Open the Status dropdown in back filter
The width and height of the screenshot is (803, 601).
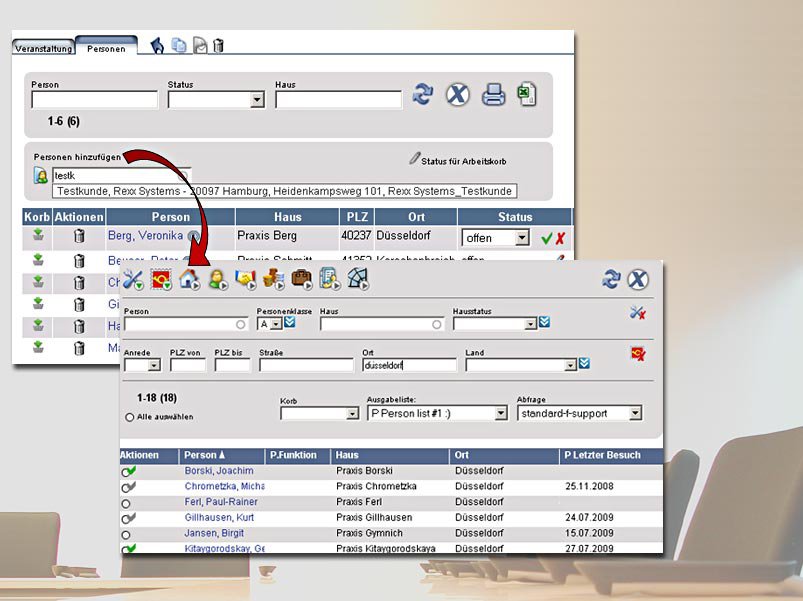pyautogui.click(x=257, y=99)
